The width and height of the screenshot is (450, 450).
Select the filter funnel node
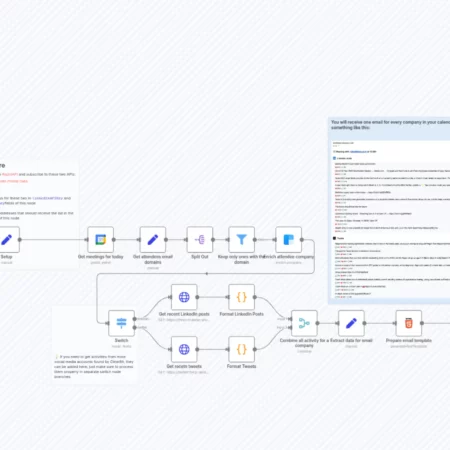point(242,240)
